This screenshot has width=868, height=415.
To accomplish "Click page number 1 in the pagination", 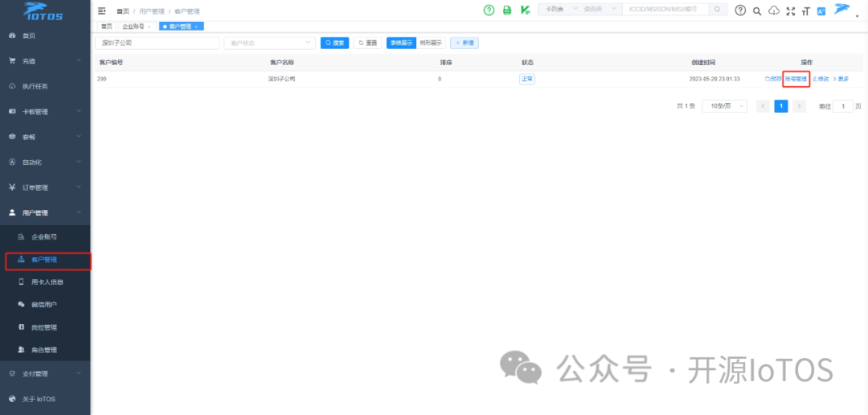I will [x=781, y=106].
